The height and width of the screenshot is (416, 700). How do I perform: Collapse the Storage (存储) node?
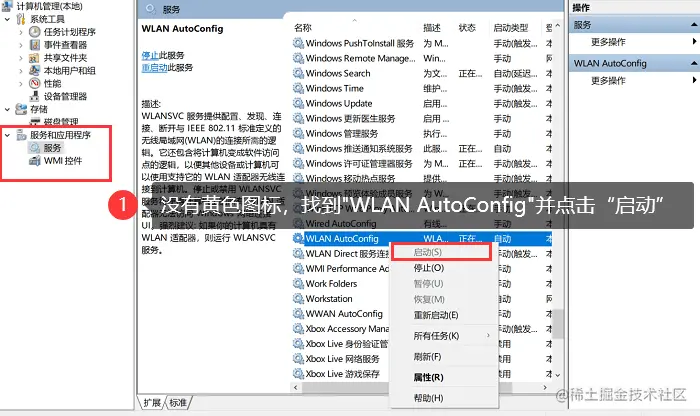(7, 109)
